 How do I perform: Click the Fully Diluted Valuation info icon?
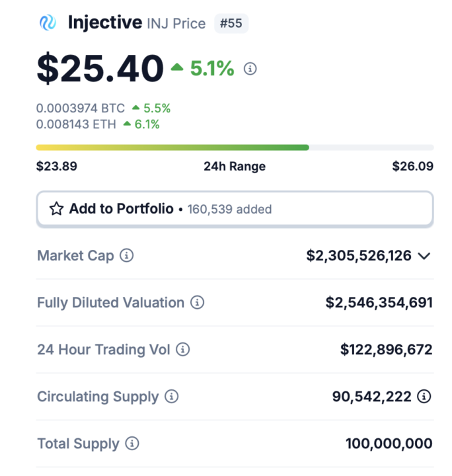pyautogui.click(x=197, y=303)
